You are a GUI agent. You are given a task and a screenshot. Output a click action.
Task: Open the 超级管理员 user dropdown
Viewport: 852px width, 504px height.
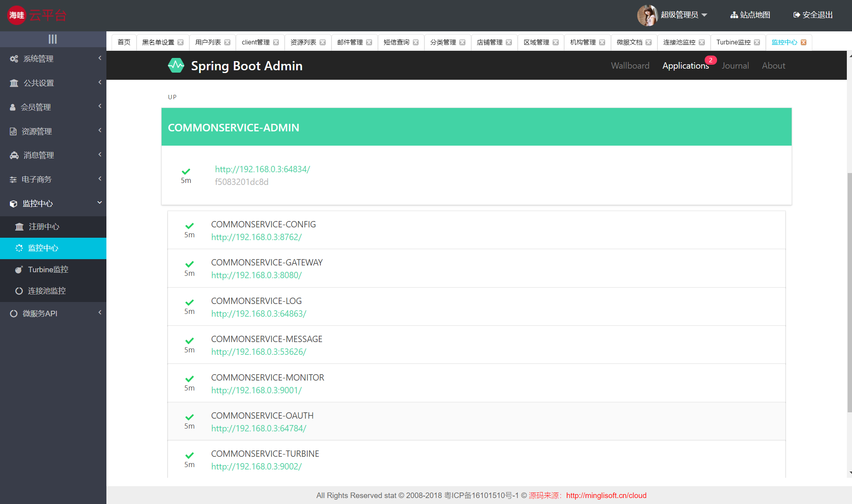(684, 15)
